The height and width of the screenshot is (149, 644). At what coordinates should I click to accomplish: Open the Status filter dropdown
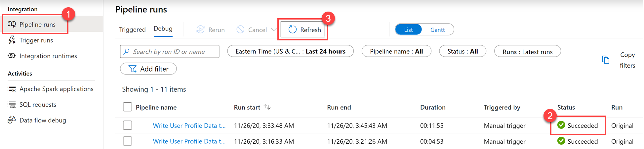pyautogui.click(x=462, y=51)
